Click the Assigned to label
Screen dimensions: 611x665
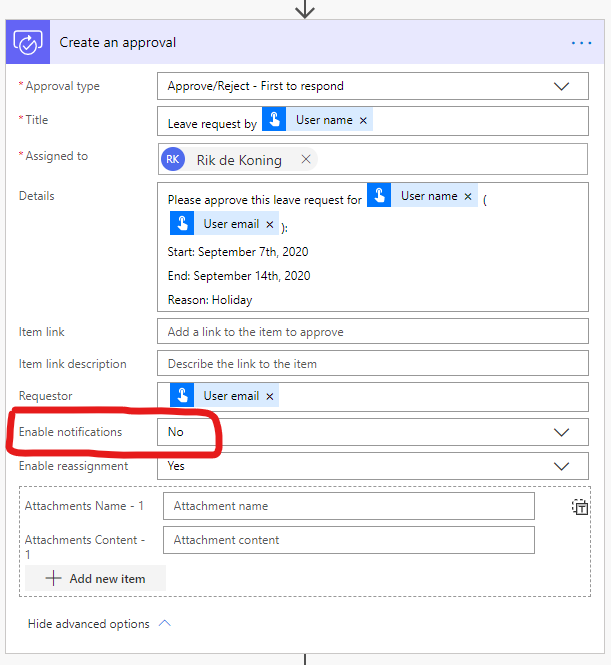click(56, 156)
